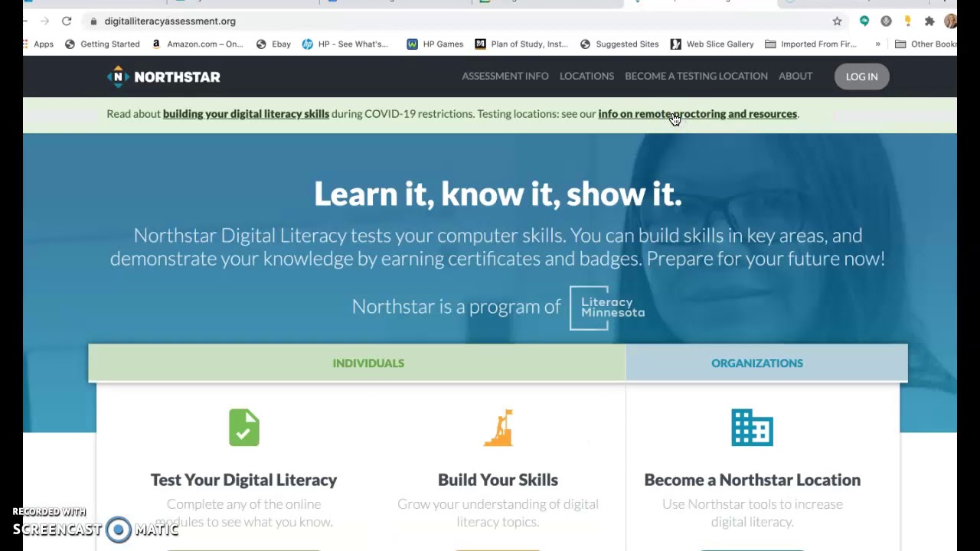The height and width of the screenshot is (551, 980).
Task: Click the Northstar logo in the header
Action: 164,77
